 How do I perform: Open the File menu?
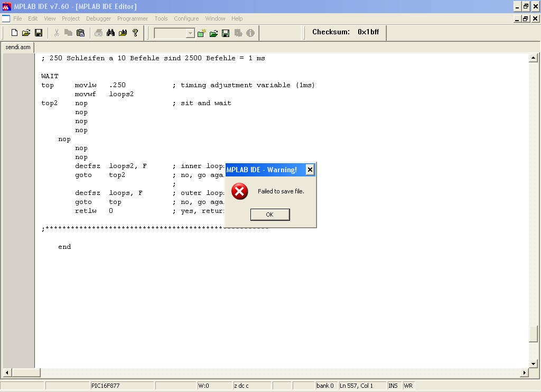pyautogui.click(x=17, y=18)
